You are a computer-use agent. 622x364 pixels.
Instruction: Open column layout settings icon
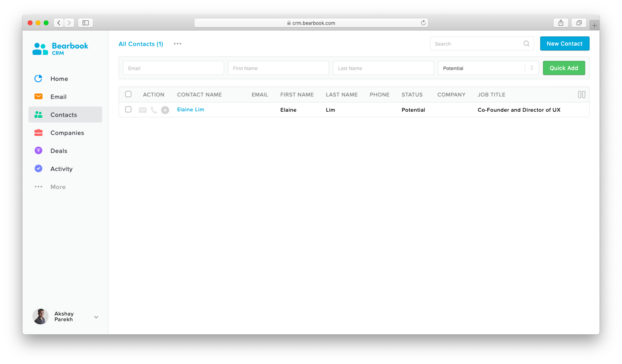click(x=582, y=95)
